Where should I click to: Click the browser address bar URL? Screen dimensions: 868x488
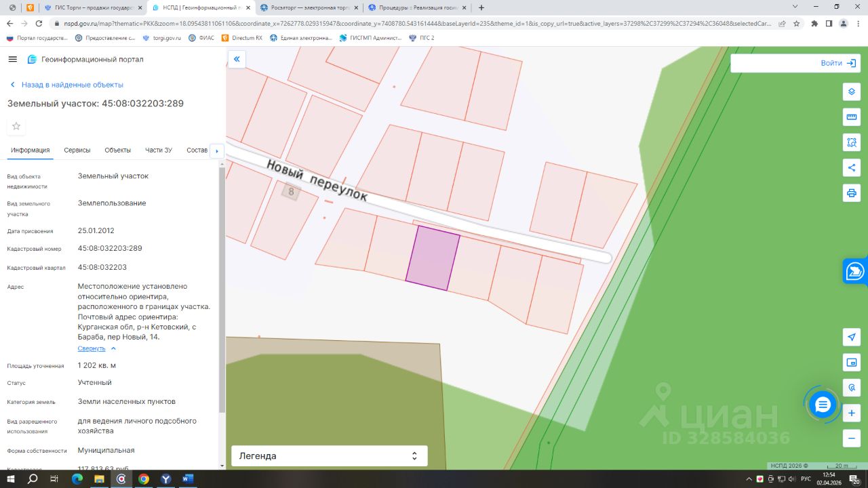[417, 23]
